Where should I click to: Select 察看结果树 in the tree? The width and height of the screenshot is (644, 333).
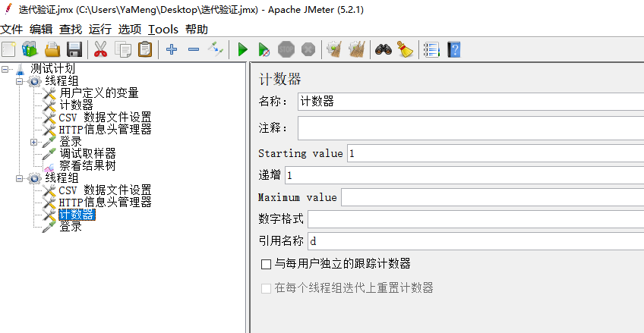[x=87, y=165]
